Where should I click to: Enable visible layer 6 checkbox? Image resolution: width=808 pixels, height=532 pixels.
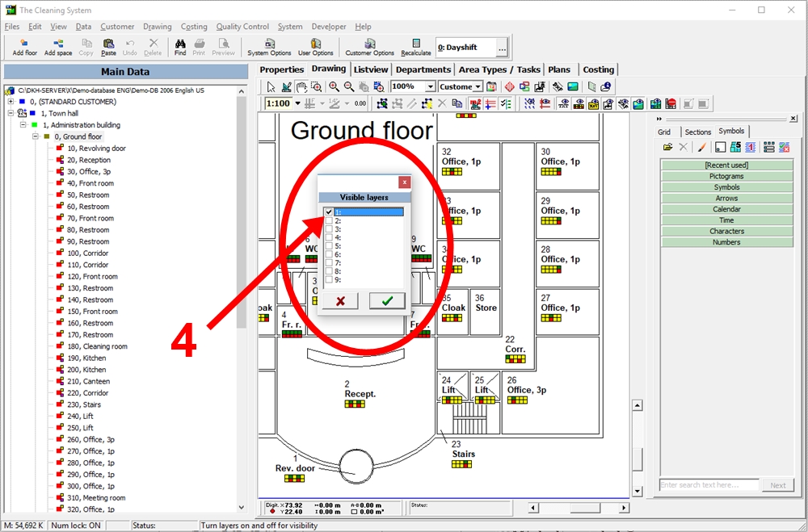329,254
